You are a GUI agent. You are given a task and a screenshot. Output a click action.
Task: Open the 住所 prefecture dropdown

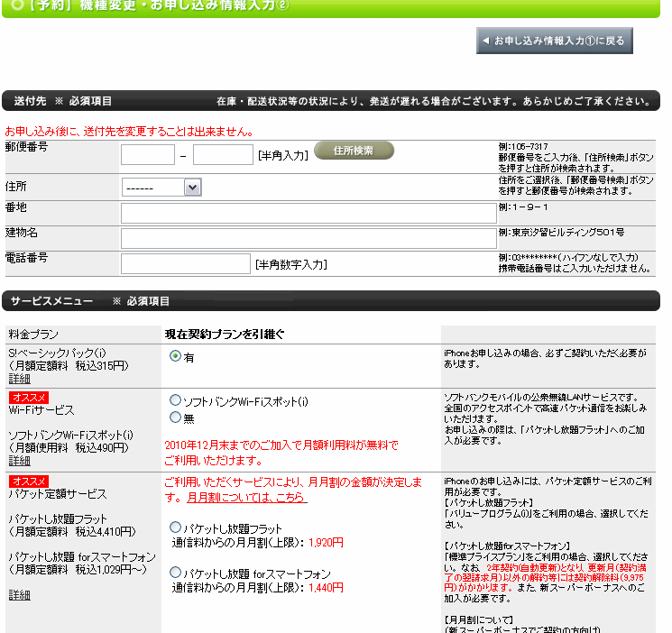click(161, 188)
